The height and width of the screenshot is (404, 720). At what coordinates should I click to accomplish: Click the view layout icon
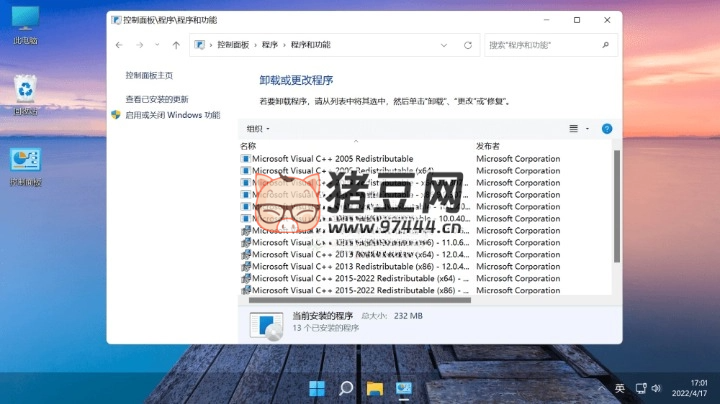pos(574,129)
